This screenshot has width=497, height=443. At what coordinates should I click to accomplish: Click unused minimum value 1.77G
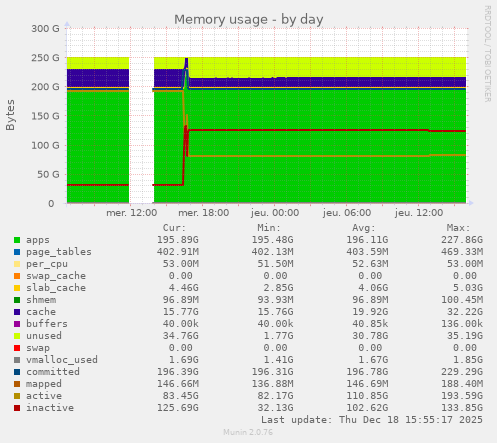point(278,336)
